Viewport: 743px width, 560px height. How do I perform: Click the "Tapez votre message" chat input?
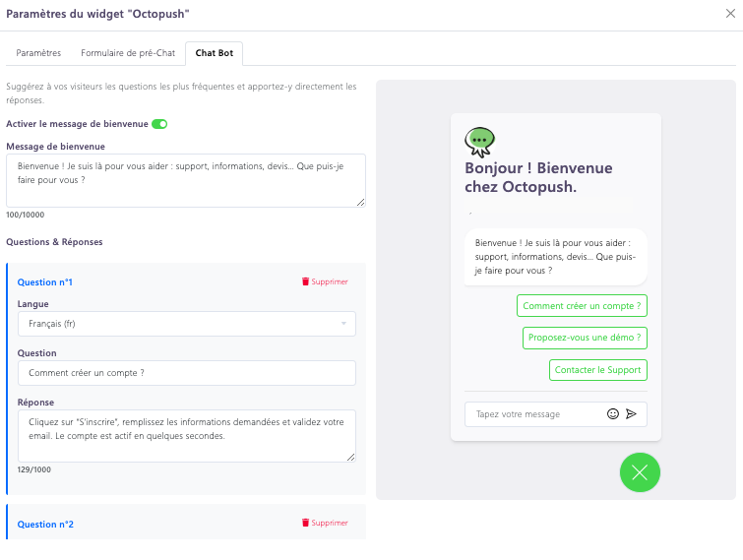pyautogui.click(x=531, y=414)
